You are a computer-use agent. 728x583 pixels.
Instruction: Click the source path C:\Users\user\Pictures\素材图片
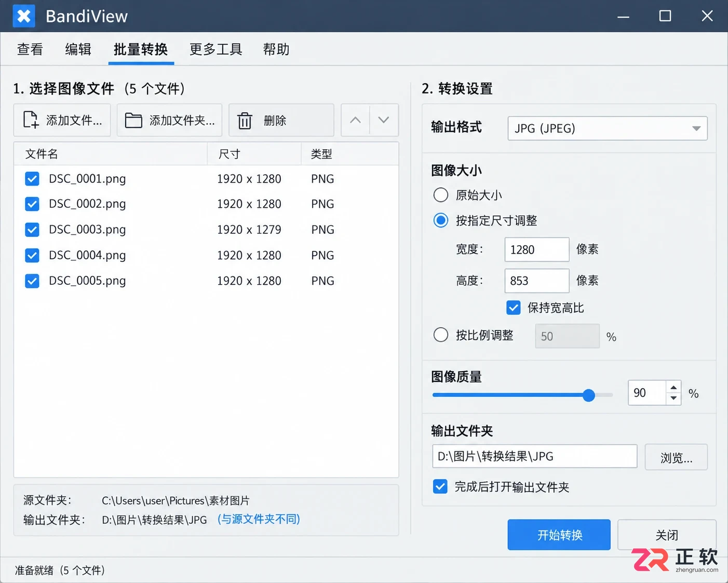(x=176, y=501)
